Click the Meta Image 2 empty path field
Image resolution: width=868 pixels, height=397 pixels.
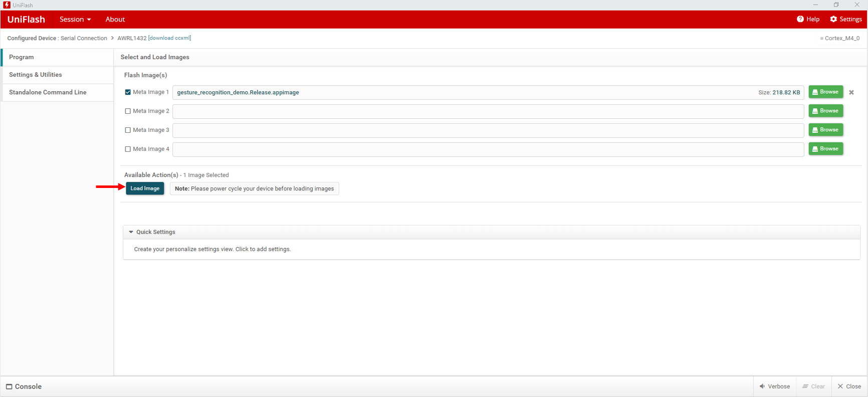pos(488,111)
